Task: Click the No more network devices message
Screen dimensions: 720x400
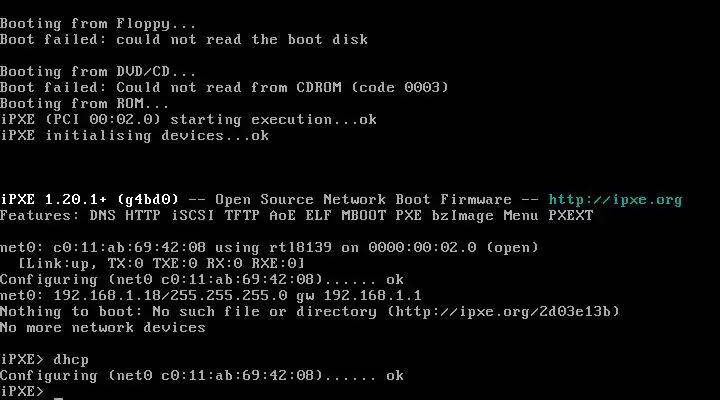Action: click(103, 328)
